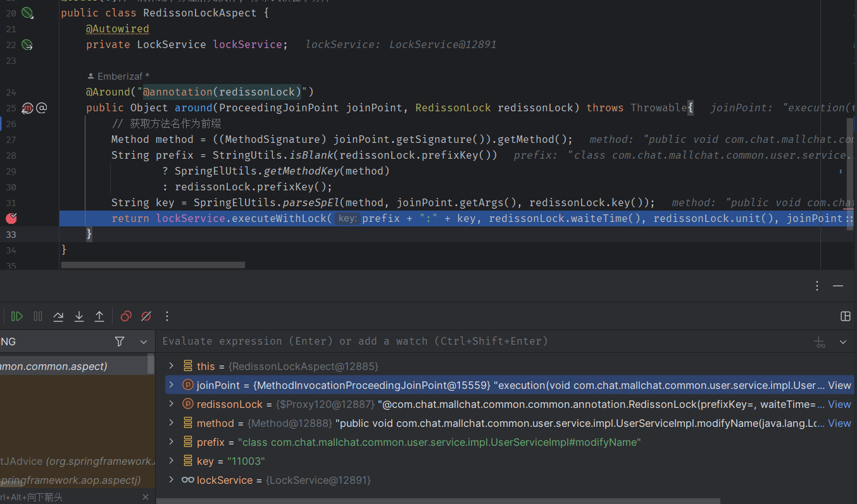The width and height of the screenshot is (857, 504).
Task: Select the key = "11003" variable row
Action: tap(506, 461)
